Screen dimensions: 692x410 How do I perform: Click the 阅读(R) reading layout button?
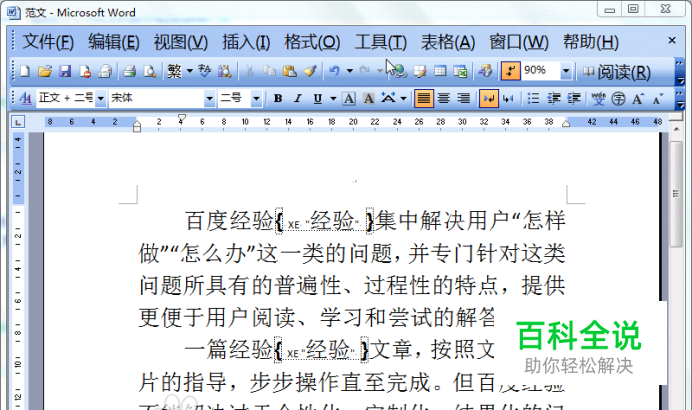pyautogui.click(x=617, y=72)
